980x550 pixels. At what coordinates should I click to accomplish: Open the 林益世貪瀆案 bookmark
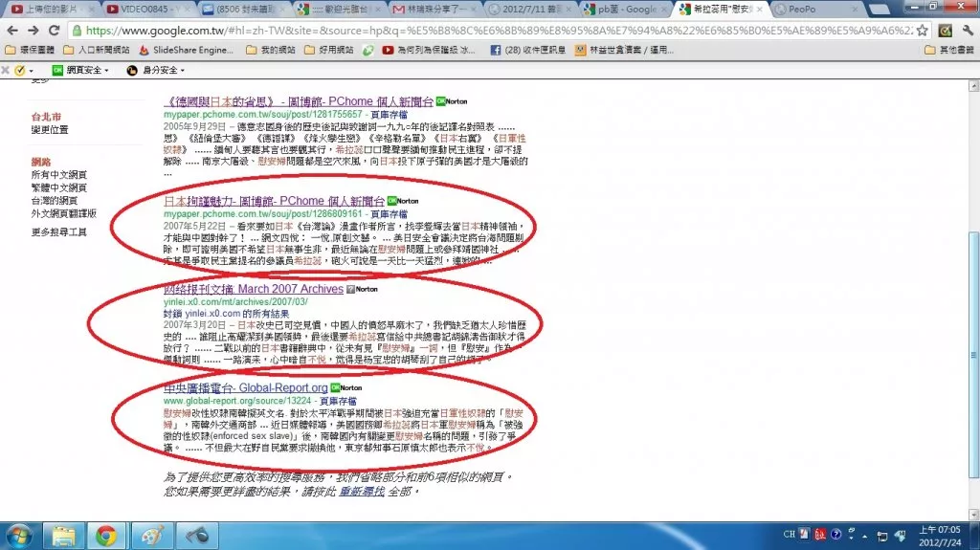click(x=624, y=50)
